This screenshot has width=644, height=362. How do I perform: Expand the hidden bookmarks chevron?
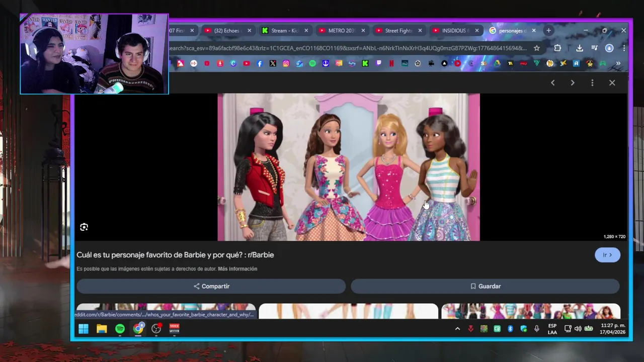click(x=618, y=63)
